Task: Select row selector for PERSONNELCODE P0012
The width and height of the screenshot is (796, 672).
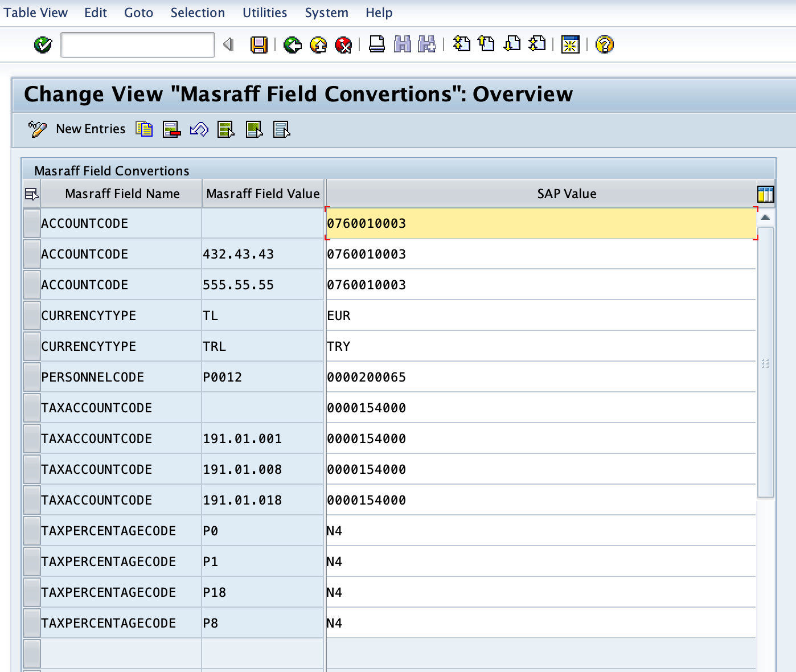Action: tap(32, 377)
